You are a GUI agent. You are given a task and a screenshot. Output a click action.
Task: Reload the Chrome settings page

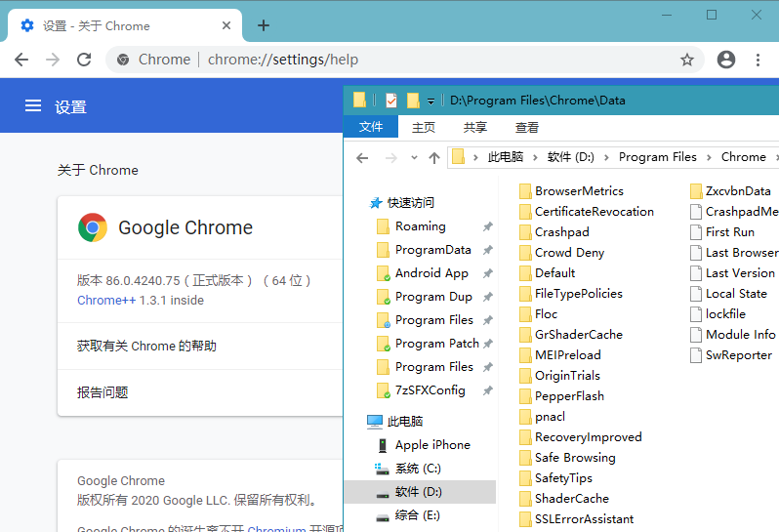84,60
